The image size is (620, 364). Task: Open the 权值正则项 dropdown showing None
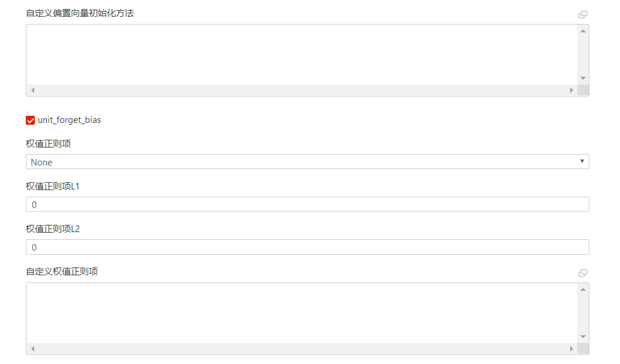[308, 162]
